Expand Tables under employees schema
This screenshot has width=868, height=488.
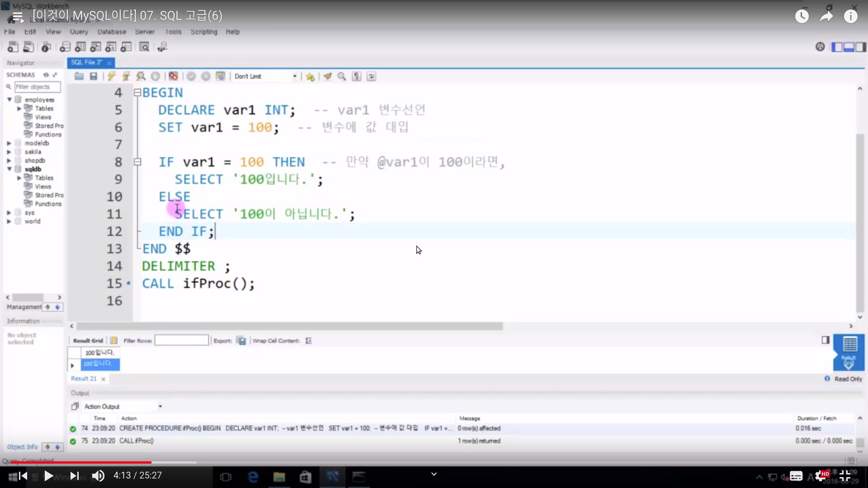(19, 108)
